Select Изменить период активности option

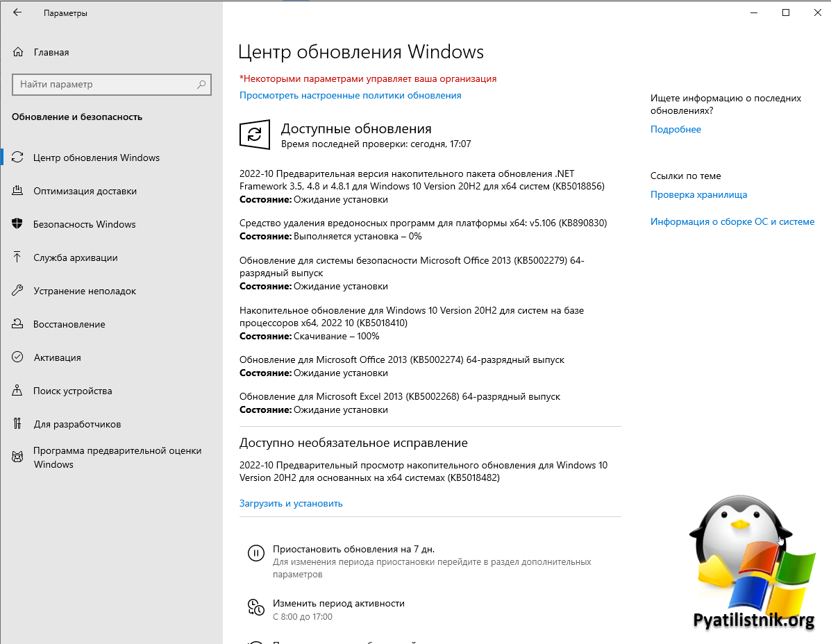coord(338,603)
